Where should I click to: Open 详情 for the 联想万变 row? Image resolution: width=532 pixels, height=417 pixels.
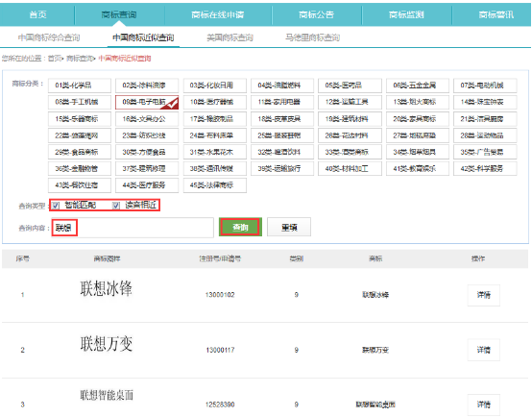(x=483, y=350)
